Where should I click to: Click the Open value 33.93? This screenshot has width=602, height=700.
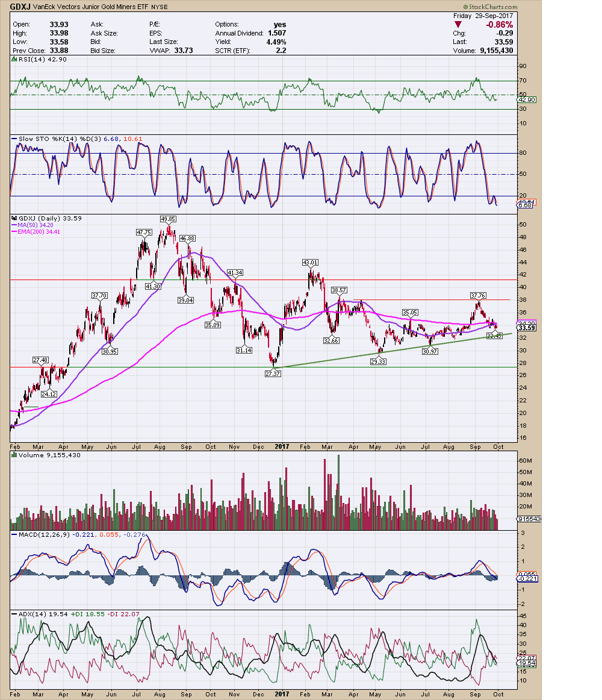click(x=59, y=25)
